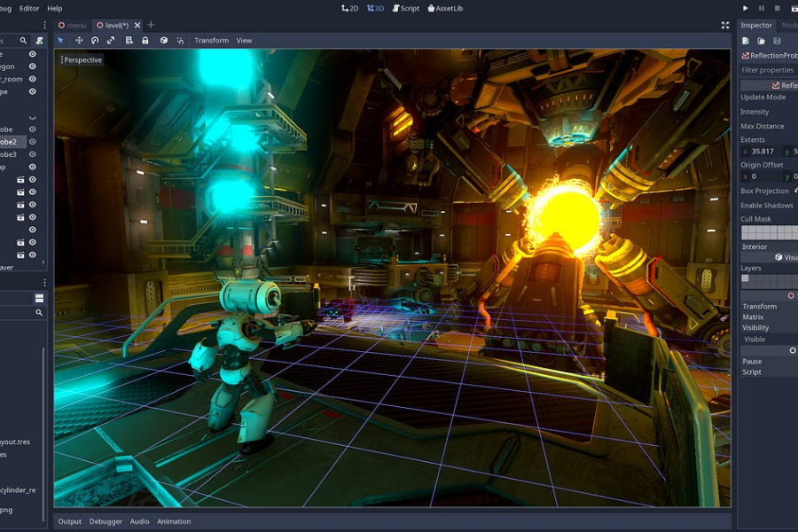Click the play project button
798x532 pixels.
[746, 8]
